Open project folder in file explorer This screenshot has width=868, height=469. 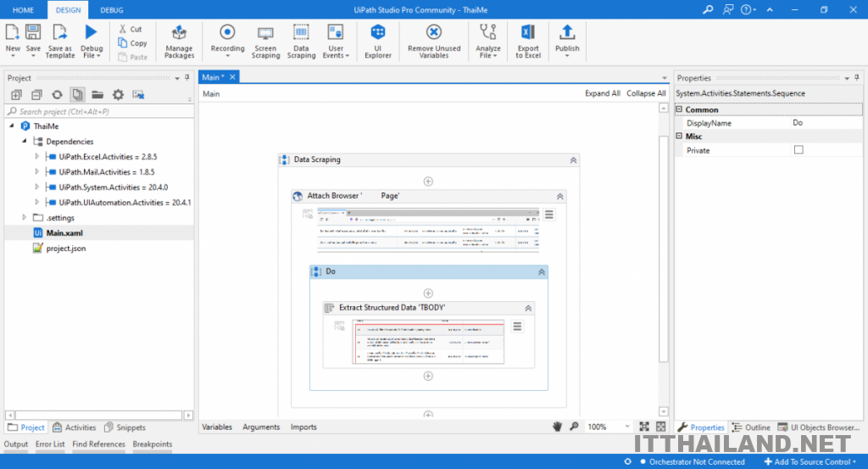click(x=97, y=95)
